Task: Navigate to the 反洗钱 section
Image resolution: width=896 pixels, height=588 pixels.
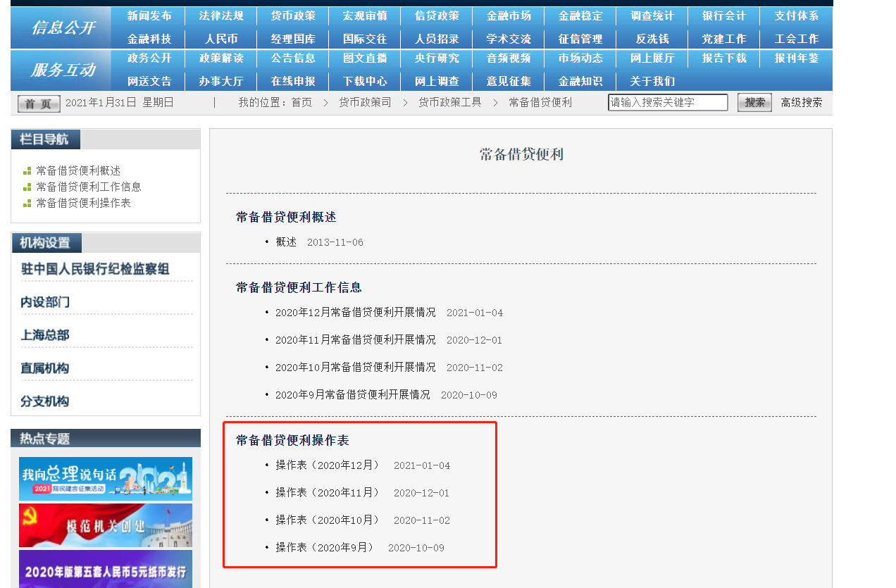Action: pos(652,39)
